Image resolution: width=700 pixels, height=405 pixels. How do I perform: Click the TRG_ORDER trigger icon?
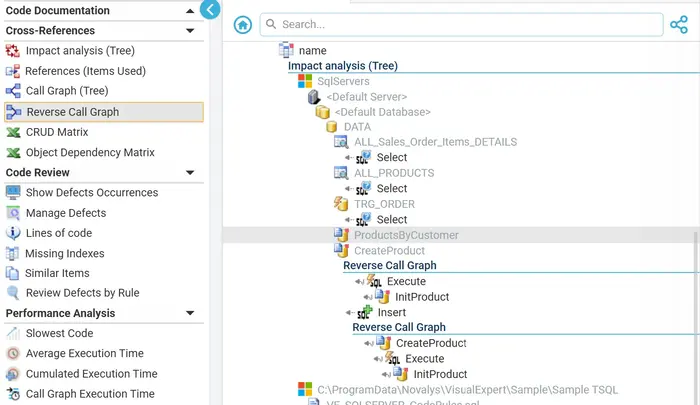(x=341, y=204)
